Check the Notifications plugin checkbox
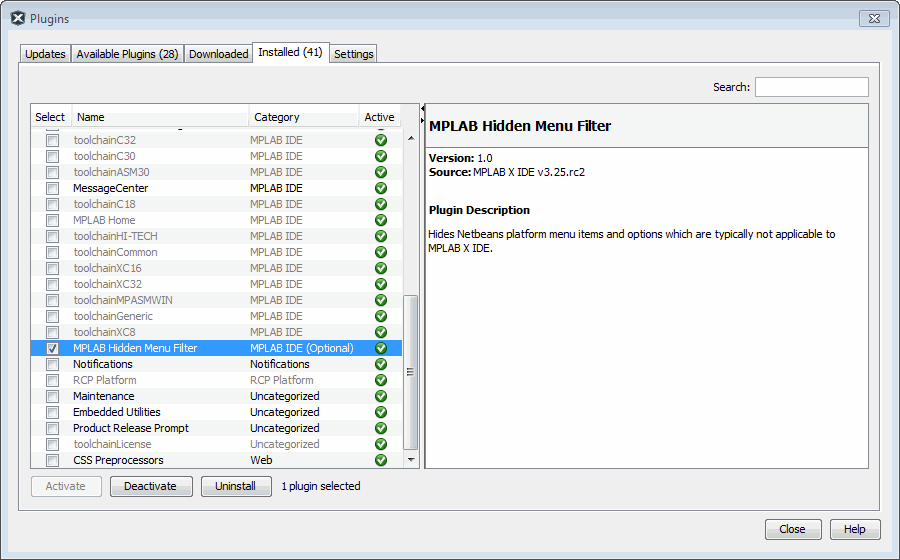The image size is (900, 560). click(x=52, y=364)
